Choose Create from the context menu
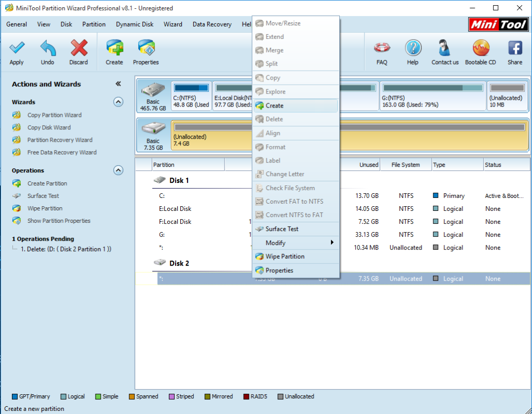The width and height of the screenshot is (532, 414). pos(296,105)
